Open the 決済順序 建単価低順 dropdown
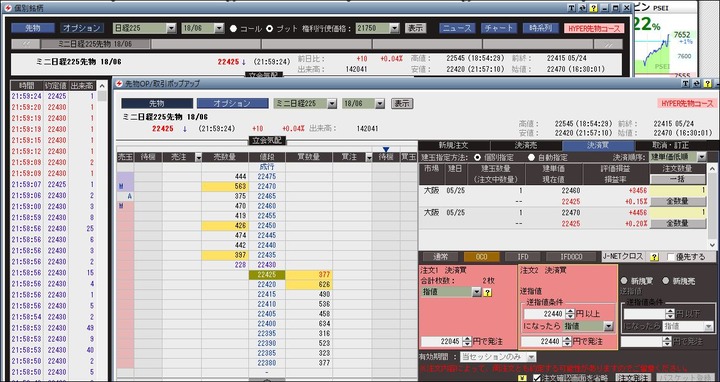Screen dimensions: 720x382 [701, 157]
